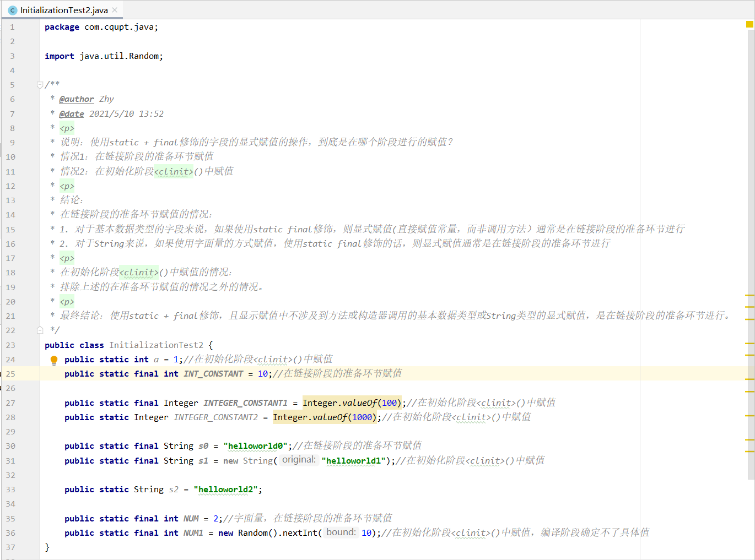
Task: Click the class name InitializationTest2 in the declaration
Action: [156, 345]
